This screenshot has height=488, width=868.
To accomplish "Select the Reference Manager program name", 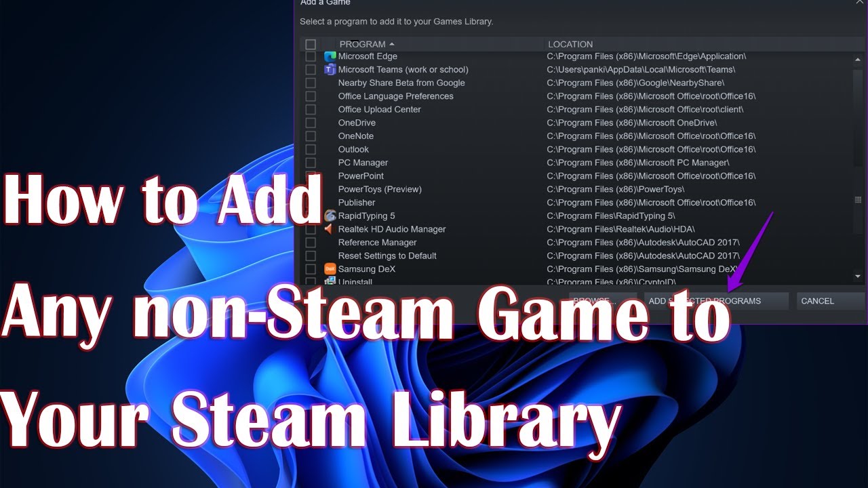I will pyautogui.click(x=378, y=243).
